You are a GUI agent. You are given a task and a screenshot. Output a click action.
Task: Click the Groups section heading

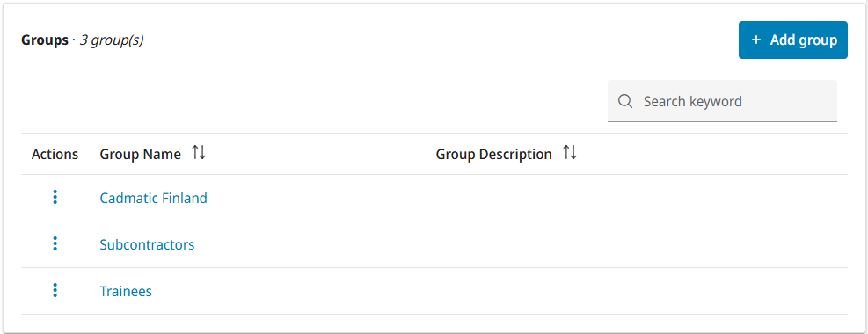click(x=44, y=40)
